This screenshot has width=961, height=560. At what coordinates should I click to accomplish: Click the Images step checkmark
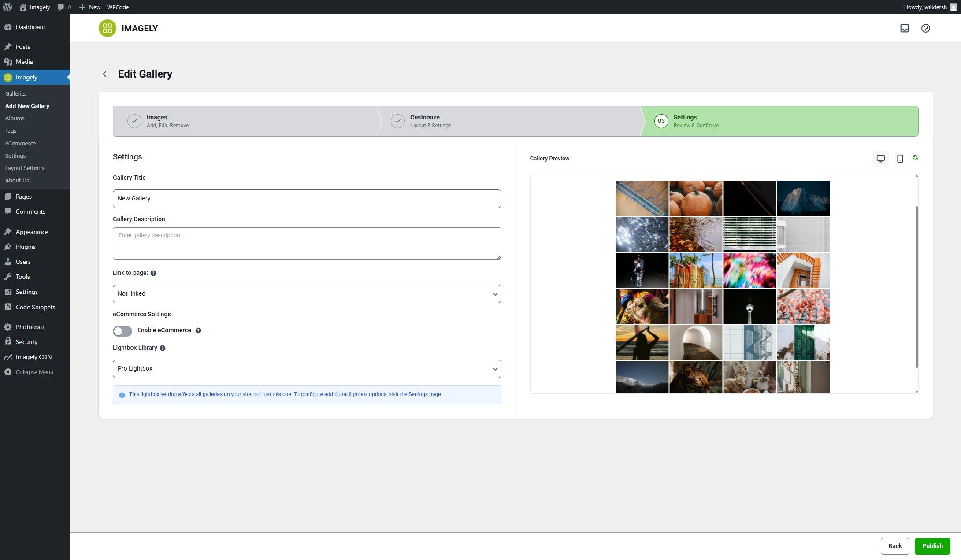click(x=134, y=121)
